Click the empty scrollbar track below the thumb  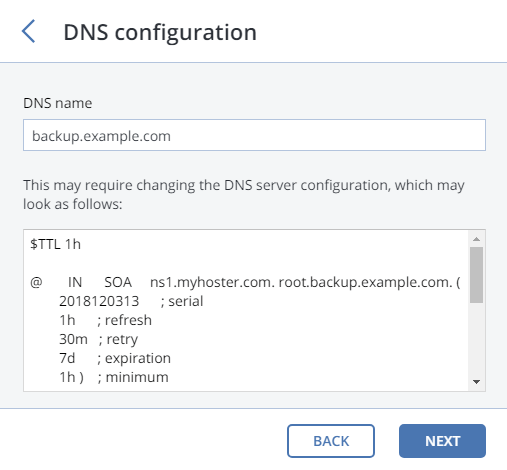pyautogui.click(x=476, y=338)
